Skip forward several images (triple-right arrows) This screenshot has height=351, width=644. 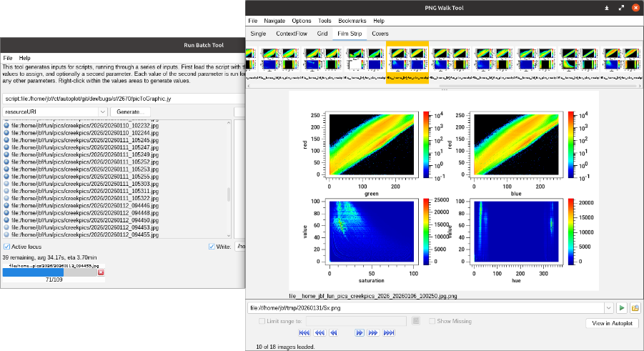pos(373,332)
